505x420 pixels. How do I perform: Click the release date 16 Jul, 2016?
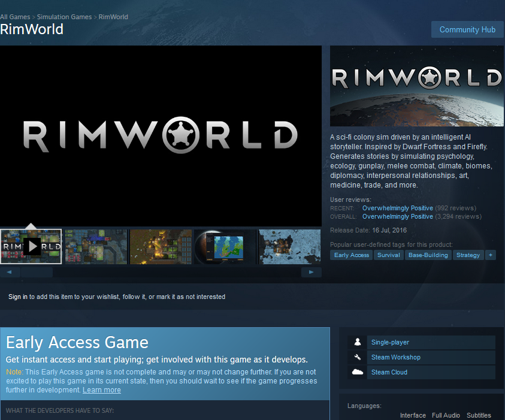coord(389,230)
